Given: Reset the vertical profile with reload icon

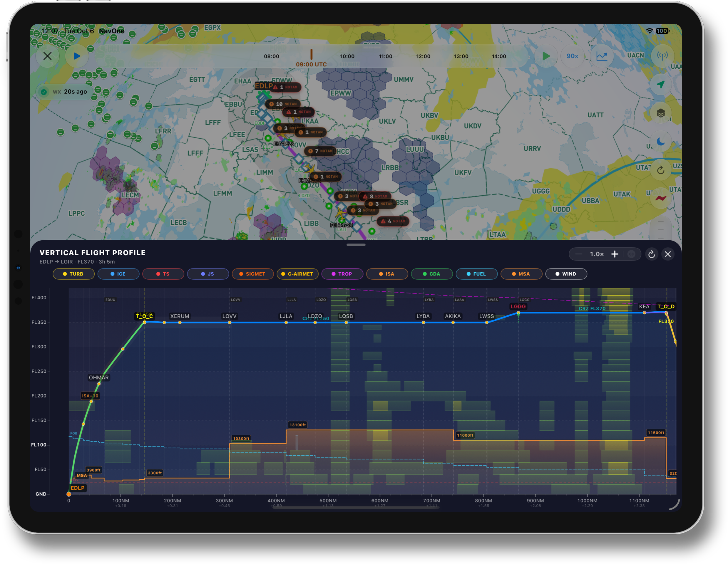Looking at the screenshot, I should (x=651, y=254).
